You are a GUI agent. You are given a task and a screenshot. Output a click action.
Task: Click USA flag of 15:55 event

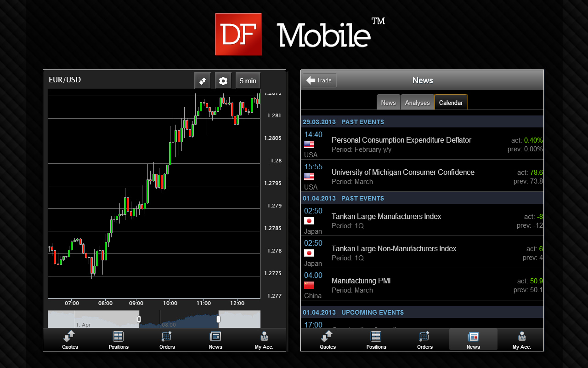309,177
